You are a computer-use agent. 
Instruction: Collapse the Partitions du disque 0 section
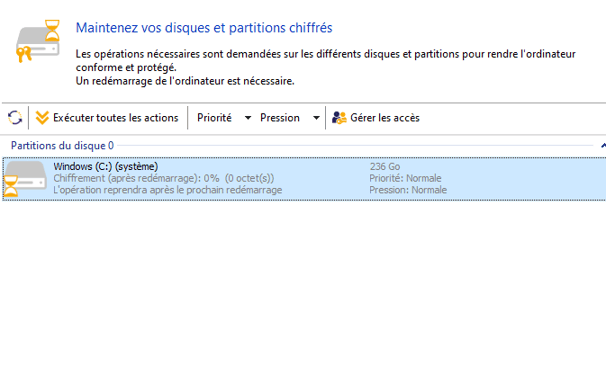[x=603, y=146]
